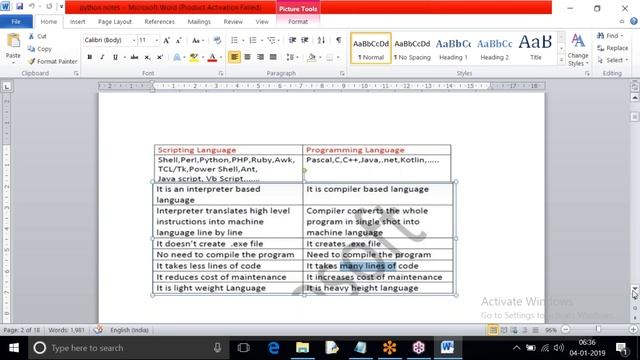
Task: Click the Replace button
Action: click(x=612, y=48)
